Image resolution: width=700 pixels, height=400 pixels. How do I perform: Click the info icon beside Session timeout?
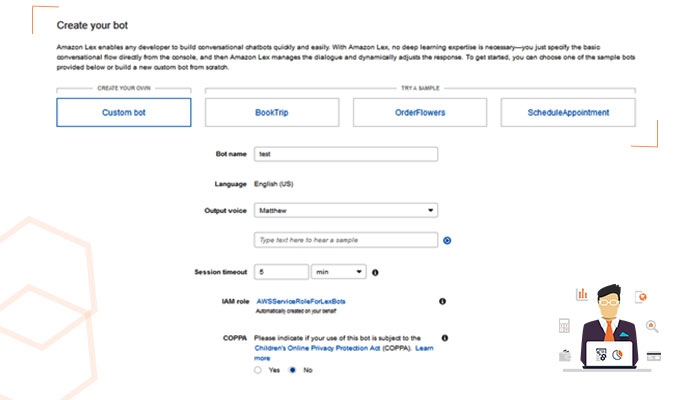coord(375,272)
